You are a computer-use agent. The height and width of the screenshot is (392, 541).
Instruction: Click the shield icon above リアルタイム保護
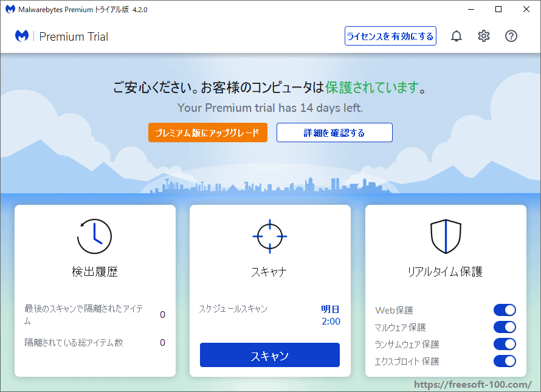point(446,236)
